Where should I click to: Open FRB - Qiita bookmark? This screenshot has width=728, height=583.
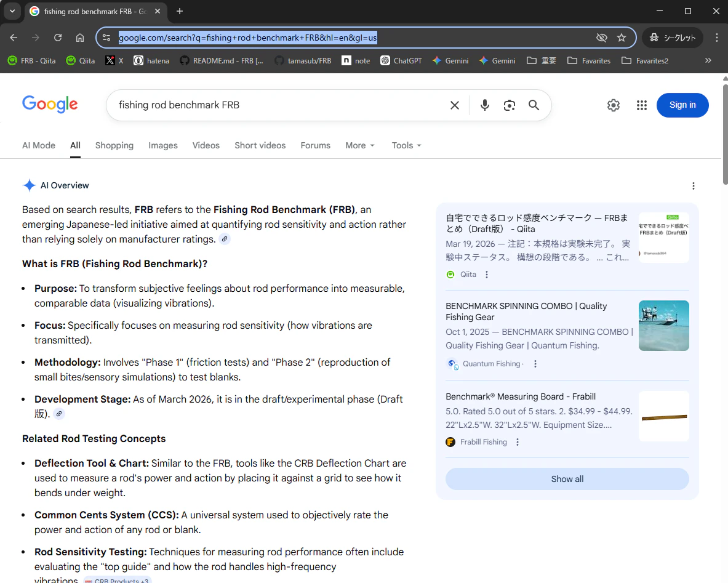(32, 60)
